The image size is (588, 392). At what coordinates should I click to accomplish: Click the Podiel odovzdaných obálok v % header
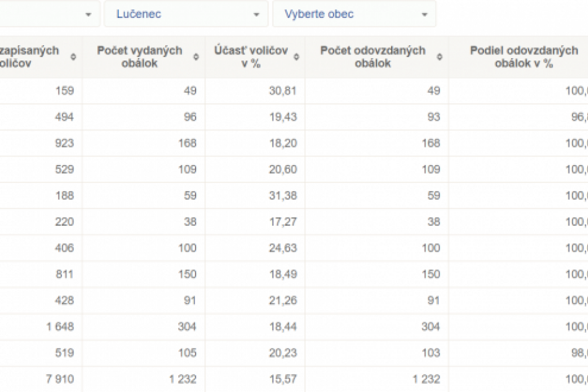pyautogui.click(x=524, y=57)
